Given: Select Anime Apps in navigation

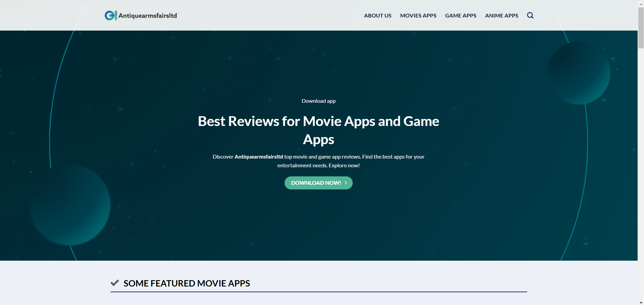Looking at the screenshot, I should tap(502, 15).
